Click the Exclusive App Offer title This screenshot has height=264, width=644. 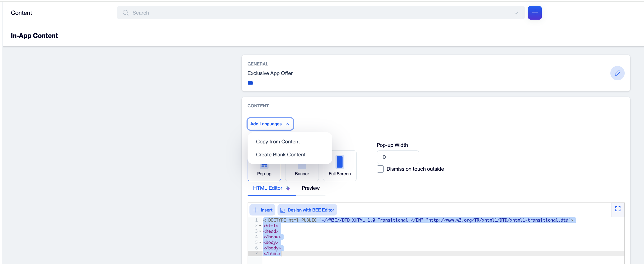[x=270, y=73]
